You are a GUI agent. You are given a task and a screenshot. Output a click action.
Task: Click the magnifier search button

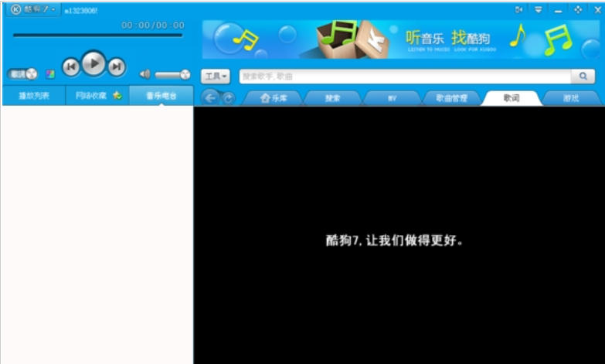[583, 77]
